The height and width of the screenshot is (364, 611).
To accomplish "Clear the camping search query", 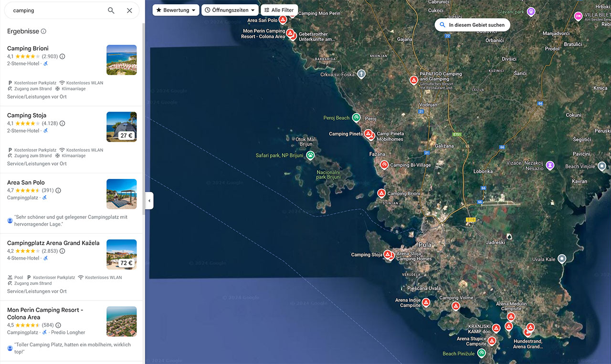I will pos(129,10).
